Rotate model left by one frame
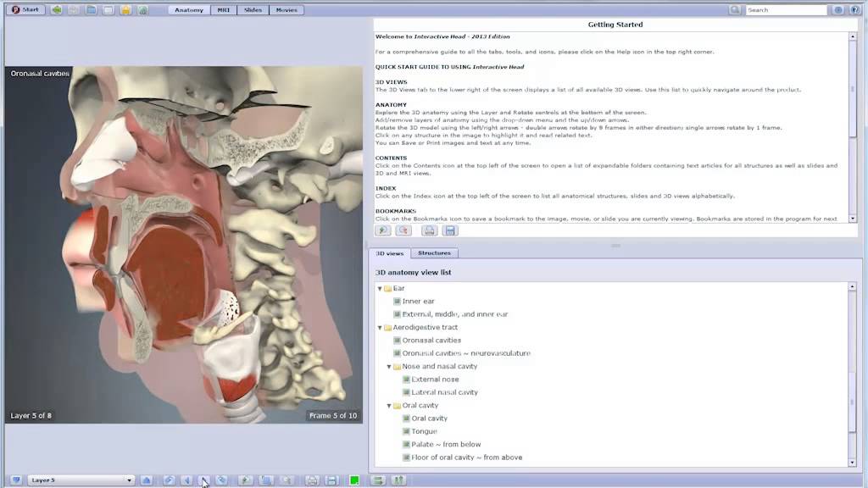Viewport: 868px width, 488px height. 186,480
